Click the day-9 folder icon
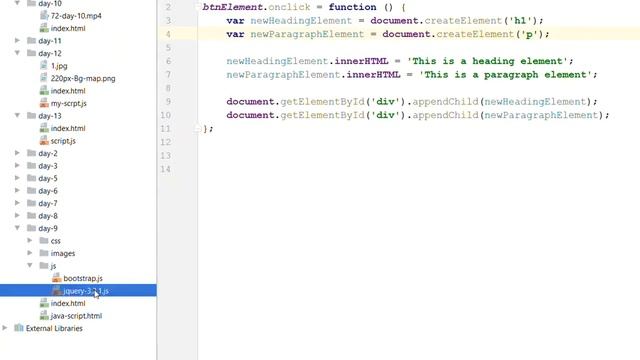 [31, 228]
